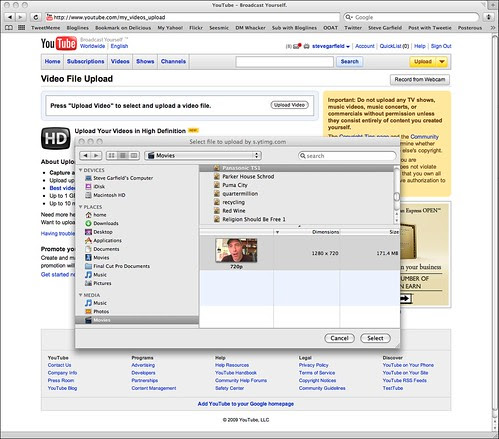Collapse the Media section triangle
Image resolution: width=499 pixels, height=439 pixels.
click(x=81, y=295)
